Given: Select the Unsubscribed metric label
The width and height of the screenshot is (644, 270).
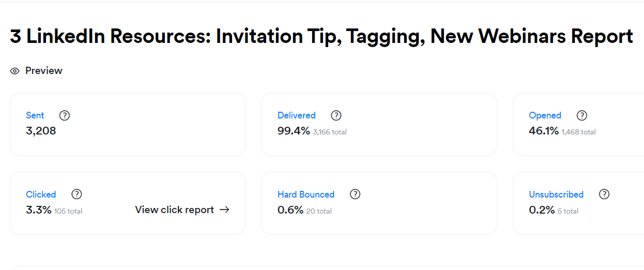Looking at the screenshot, I should pyautogui.click(x=556, y=194).
